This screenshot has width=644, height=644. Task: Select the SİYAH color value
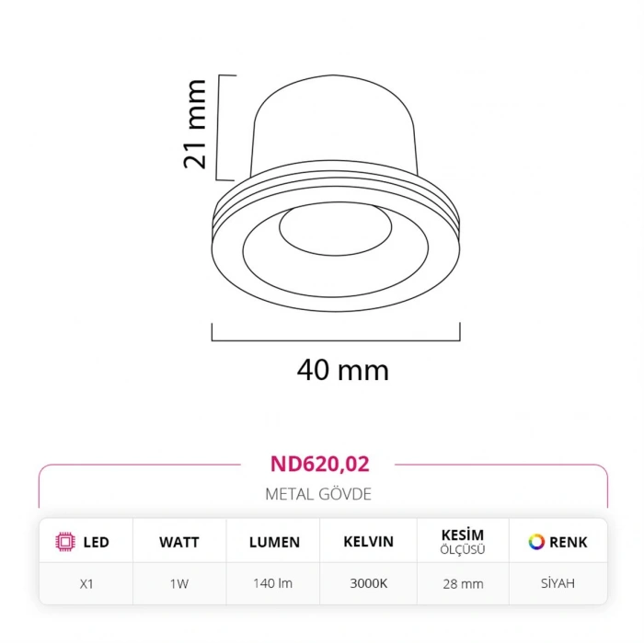(x=558, y=582)
